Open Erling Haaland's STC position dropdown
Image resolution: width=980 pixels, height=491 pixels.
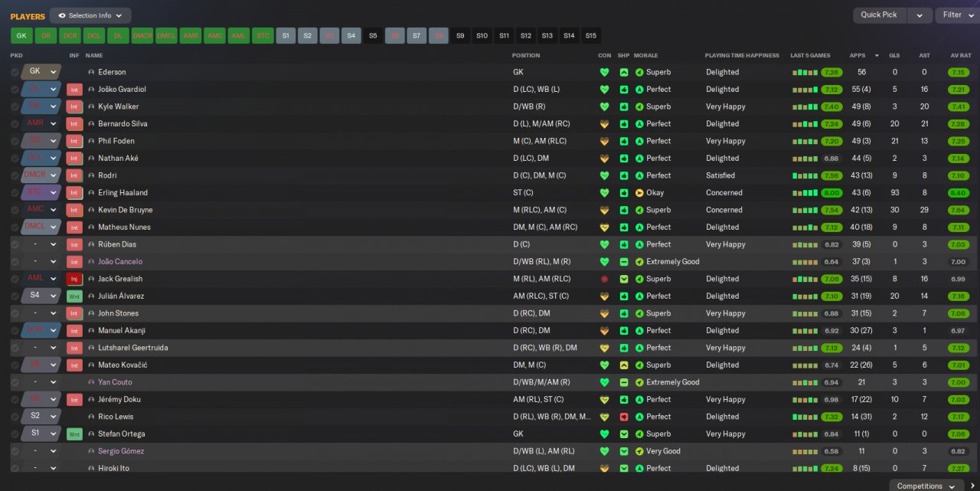coord(41,193)
